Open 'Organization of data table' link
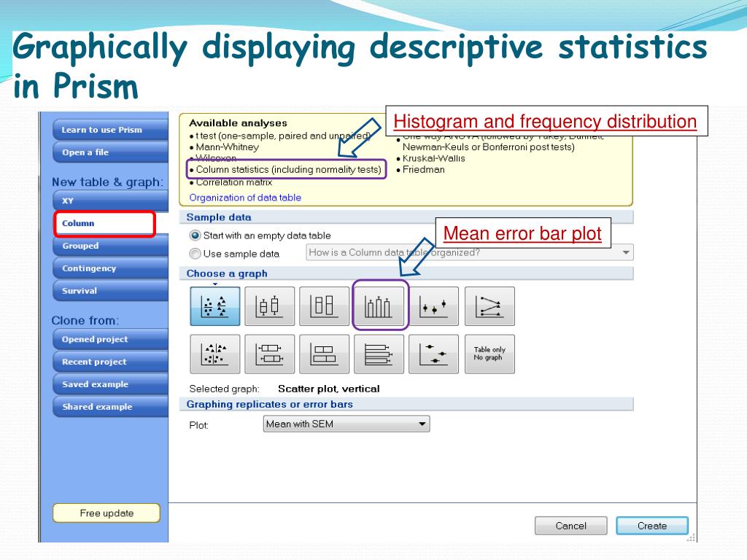This screenshot has width=747, height=560. 245,198
